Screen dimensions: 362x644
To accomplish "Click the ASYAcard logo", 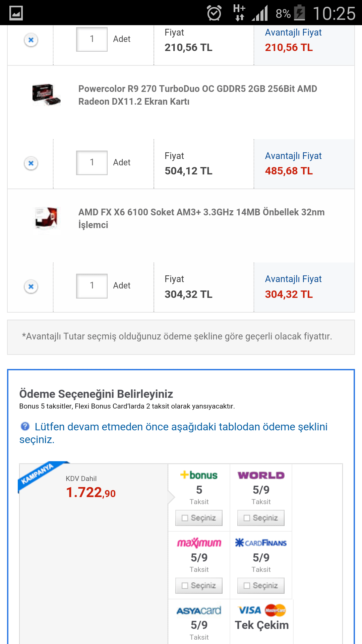I will coord(198,610).
